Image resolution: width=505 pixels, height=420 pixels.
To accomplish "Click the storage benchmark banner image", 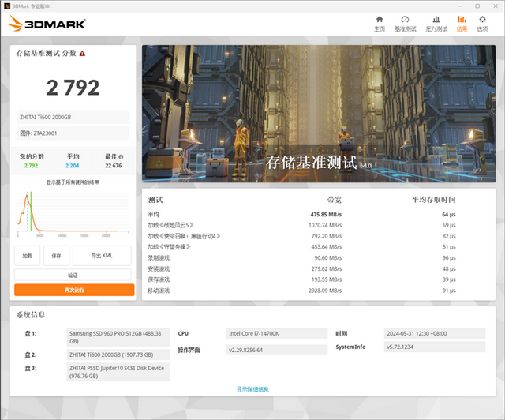I will (x=319, y=114).
